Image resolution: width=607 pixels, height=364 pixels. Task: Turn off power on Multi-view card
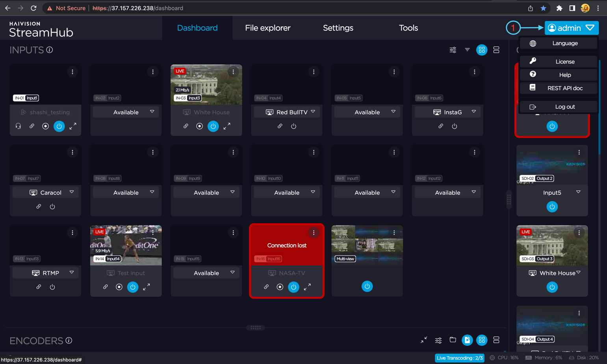367,286
